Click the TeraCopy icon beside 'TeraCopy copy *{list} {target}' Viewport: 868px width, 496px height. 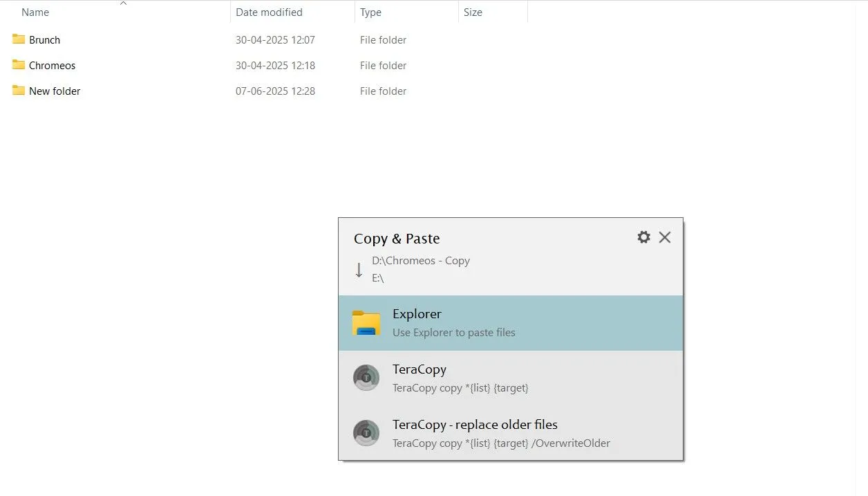(366, 378)
